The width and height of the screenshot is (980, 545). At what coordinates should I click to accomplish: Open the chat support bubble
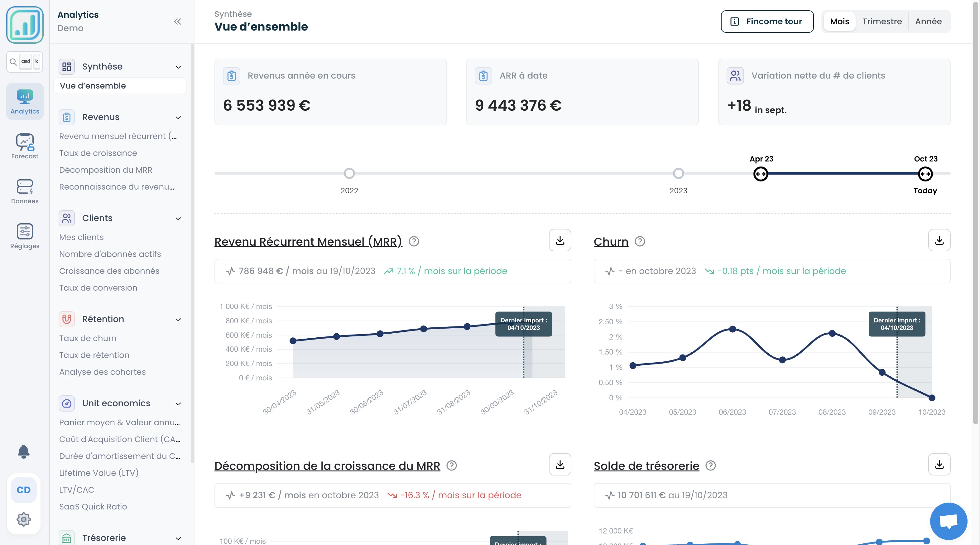pyautogui.click(x=948, y=521)
